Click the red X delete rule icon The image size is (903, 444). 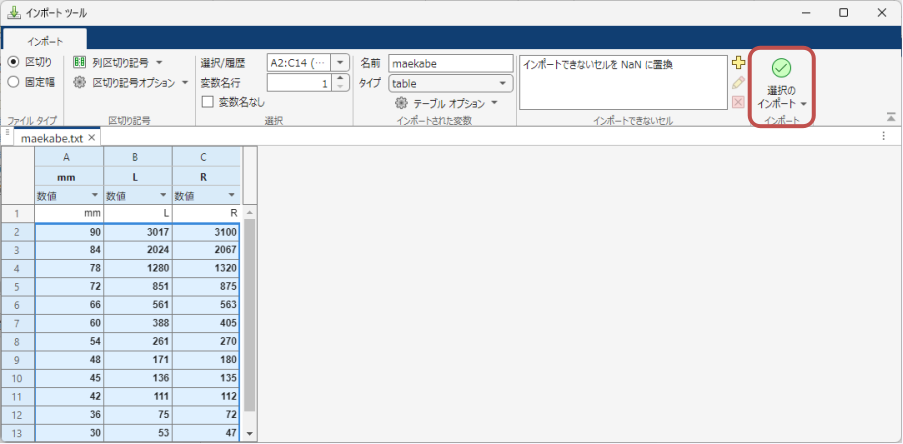739,101
